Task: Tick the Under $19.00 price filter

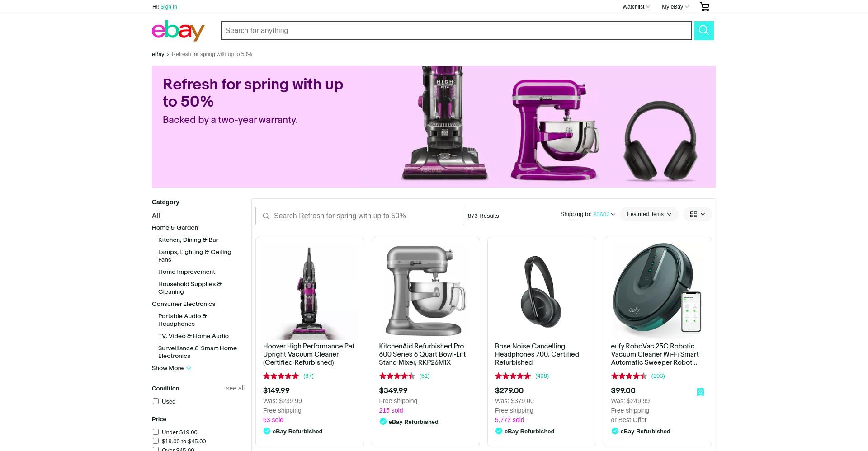Action: click(x=156, y=432)
